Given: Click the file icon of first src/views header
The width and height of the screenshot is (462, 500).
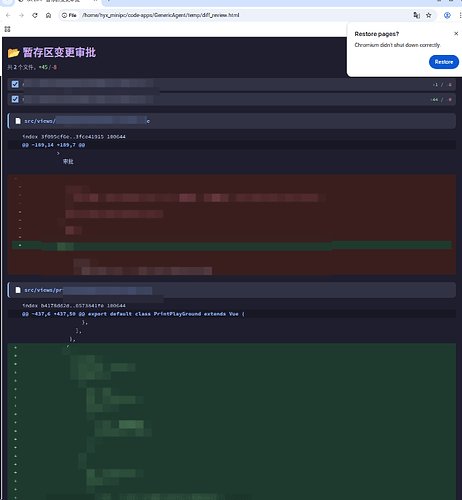Looking at the screenshot, I should click(18, 121).
